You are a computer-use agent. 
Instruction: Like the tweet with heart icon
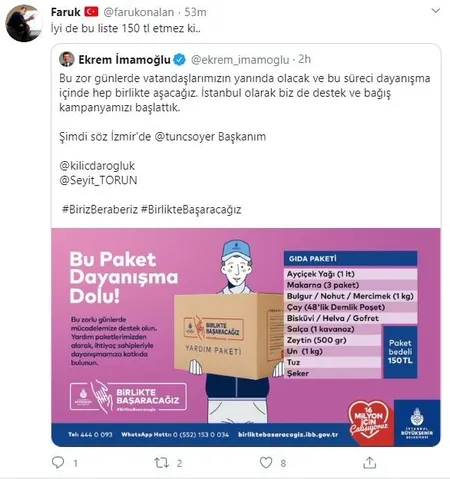(x=266, y=463)
